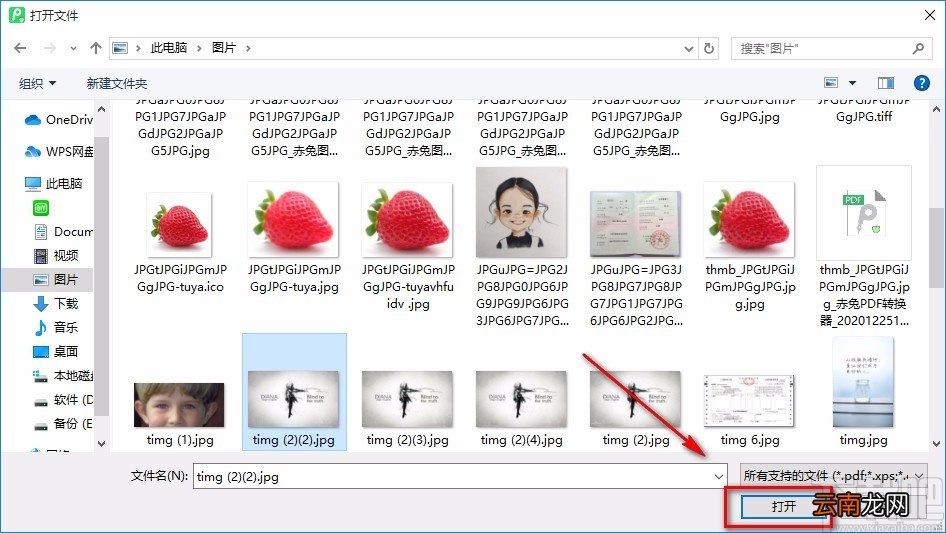Expand the filename history dropdown arrow

tap(719, 477)
